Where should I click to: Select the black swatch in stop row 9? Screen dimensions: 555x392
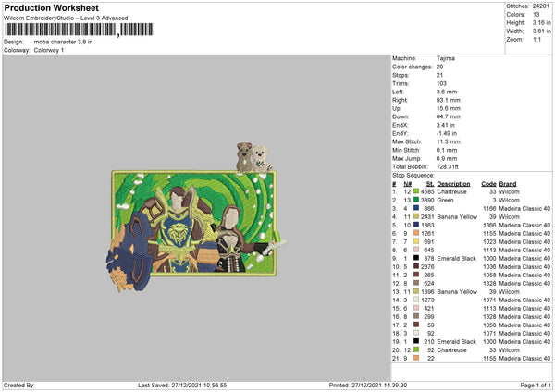pyautogui.click(x=416, y=258)
